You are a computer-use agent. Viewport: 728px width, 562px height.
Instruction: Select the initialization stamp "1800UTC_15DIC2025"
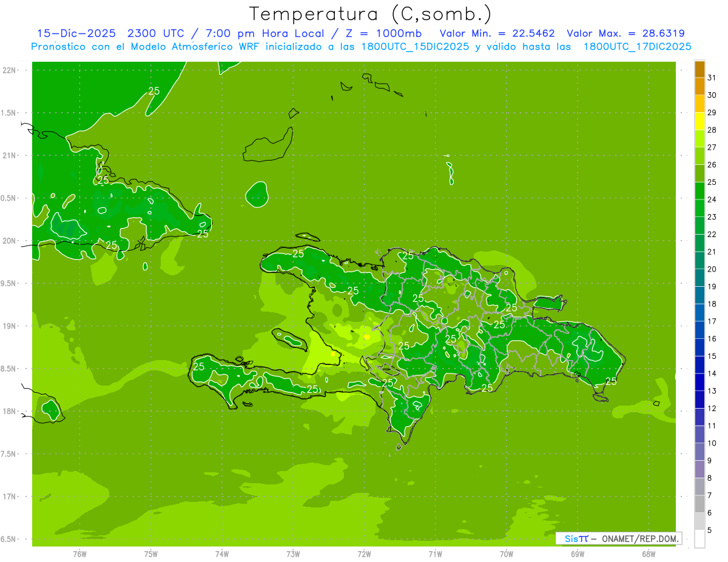[x=414, y=47]
